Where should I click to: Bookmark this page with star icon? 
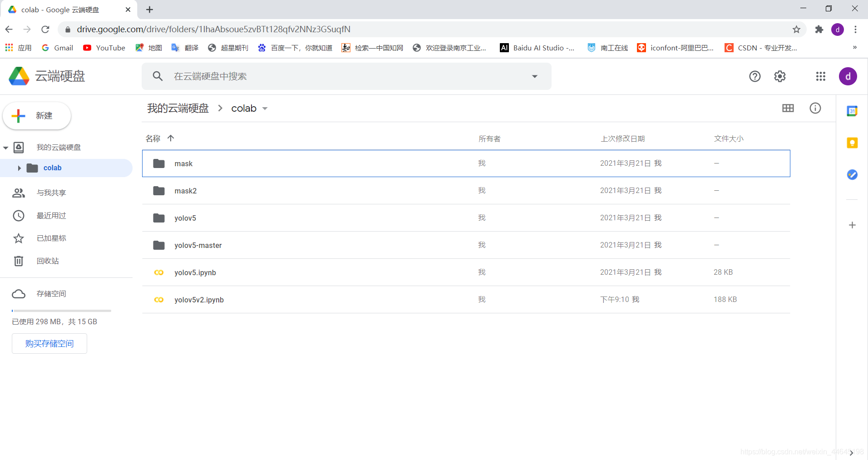coord(796,30)
